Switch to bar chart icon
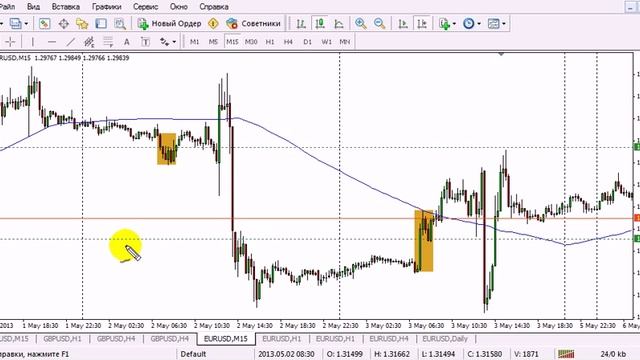 301,24
